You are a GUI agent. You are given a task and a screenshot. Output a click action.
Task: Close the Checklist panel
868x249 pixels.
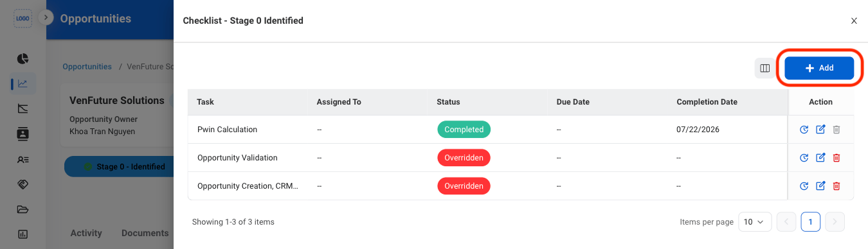pyautogui.click(x=854, y=21)
